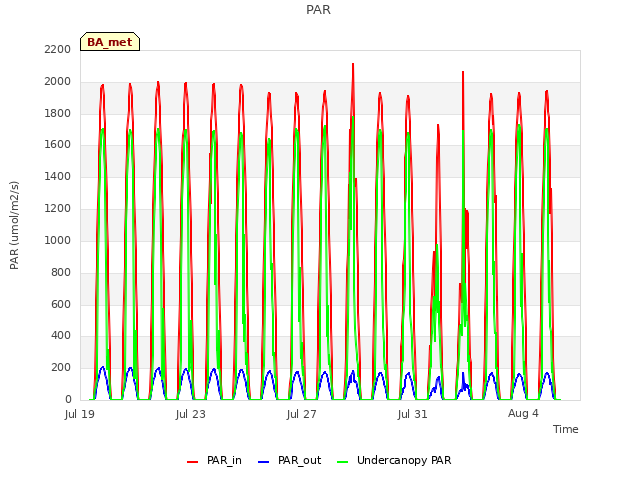Screen dimensions: 640x480
Task: Click the PAR chart title
Action: click(x=318, y=9)
